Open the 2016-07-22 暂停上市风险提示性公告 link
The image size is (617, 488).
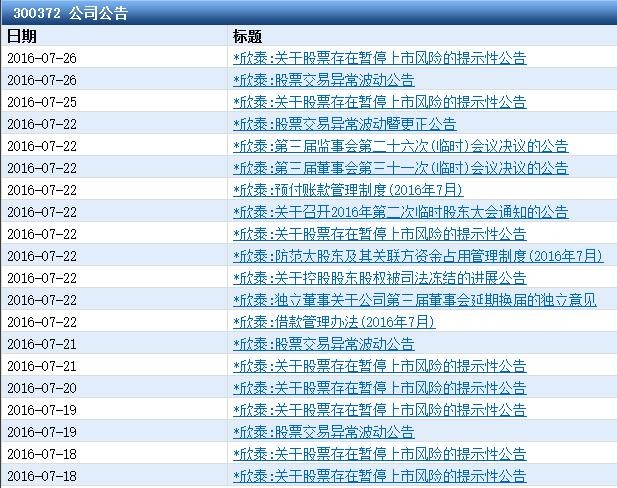[379, 234]
